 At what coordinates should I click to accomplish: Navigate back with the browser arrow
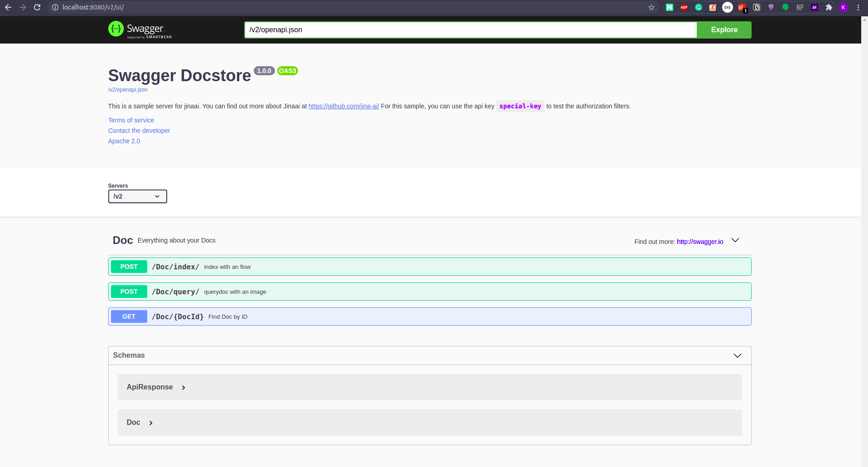(x=8, y=7)
